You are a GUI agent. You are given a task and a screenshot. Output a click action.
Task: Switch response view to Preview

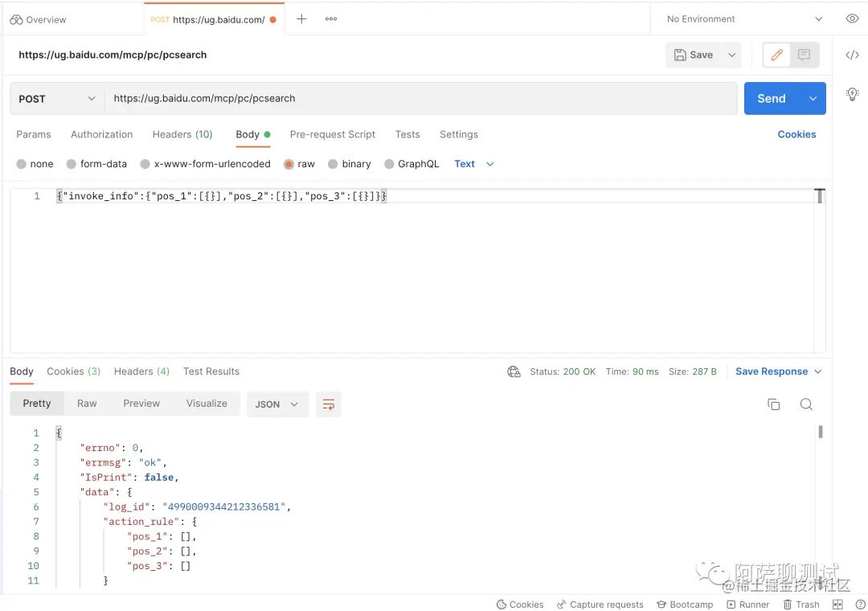click(141, 404)
